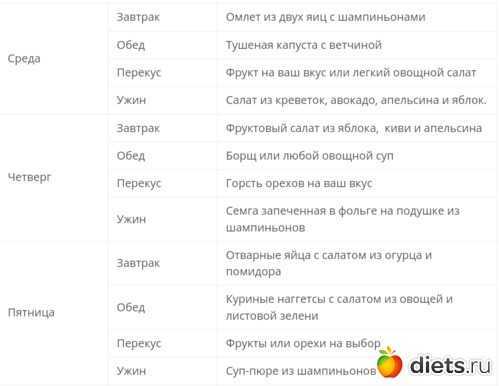Select the Среда day cell
Viewport: 499px width, 386px height.
tap(24, 59)
